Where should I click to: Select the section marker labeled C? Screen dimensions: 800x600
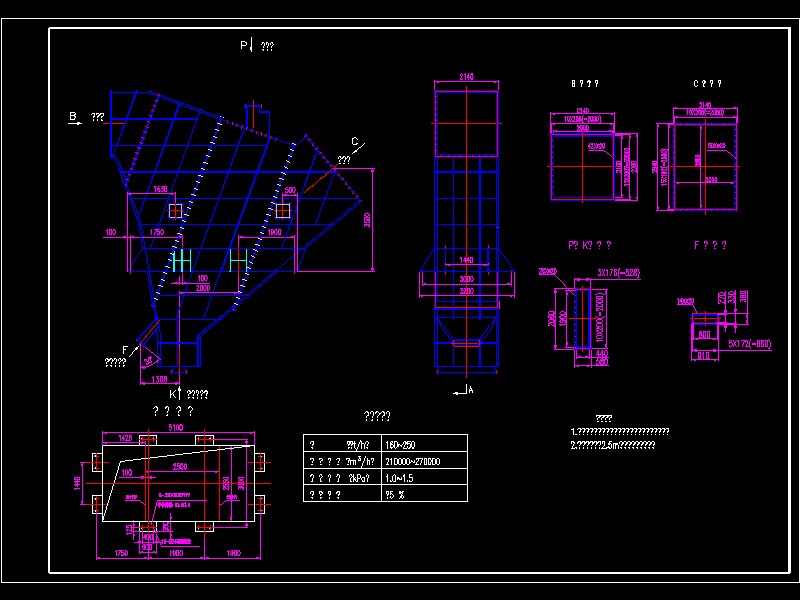356,142
